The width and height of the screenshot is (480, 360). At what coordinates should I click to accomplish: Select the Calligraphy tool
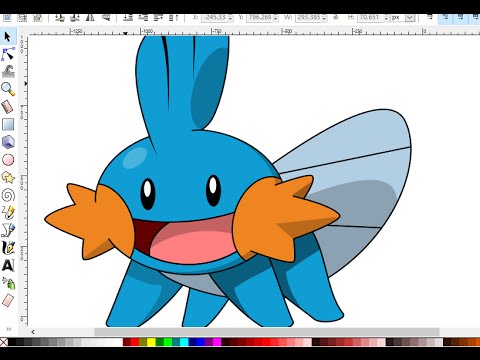(x=8, y=248)
